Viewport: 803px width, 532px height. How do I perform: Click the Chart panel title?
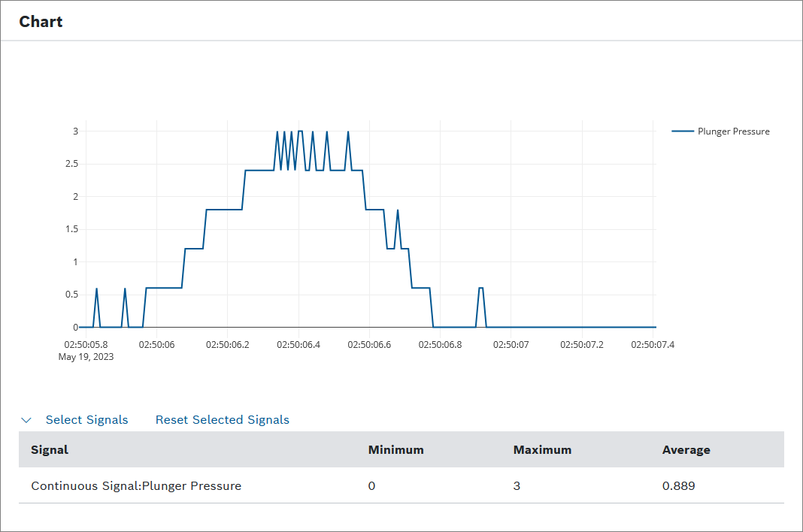pos(41,22)
